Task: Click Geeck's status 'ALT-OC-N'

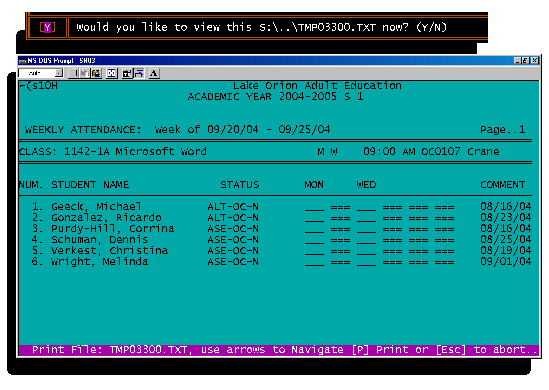Action: click(233, 207)
